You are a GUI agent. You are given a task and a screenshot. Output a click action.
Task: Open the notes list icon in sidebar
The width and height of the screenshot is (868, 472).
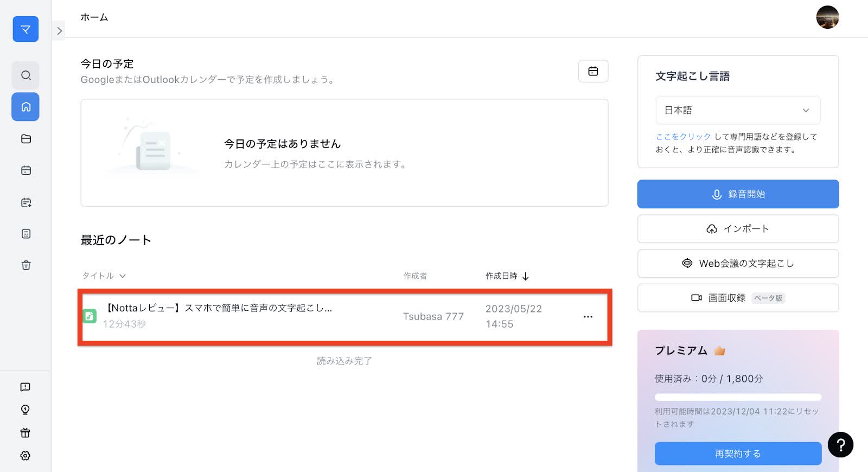tap(25, 234)
